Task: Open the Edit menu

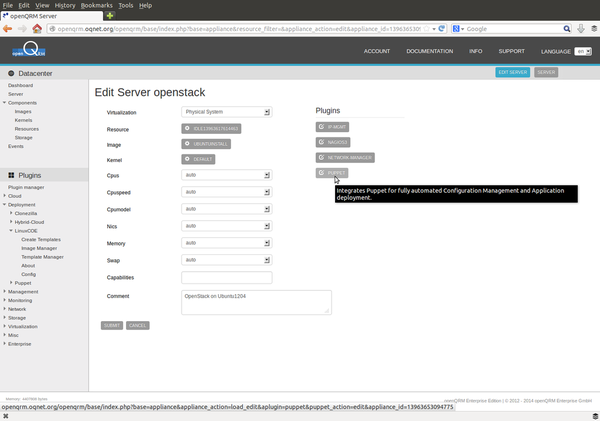Action: pos(24,5)
